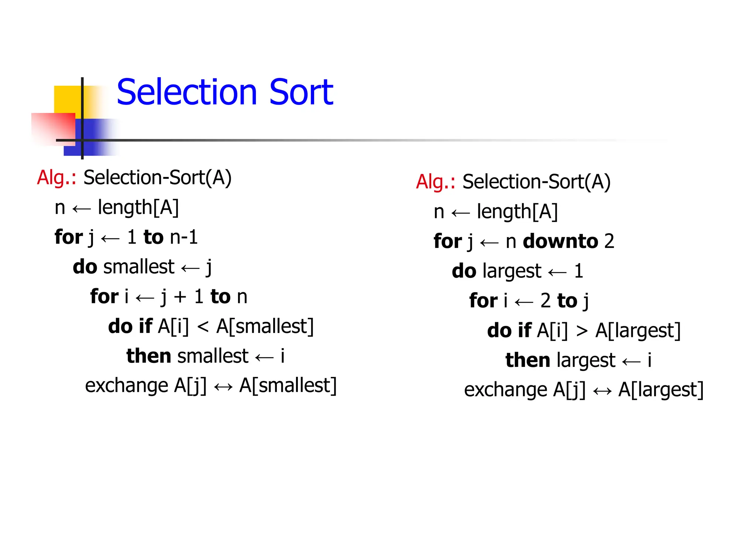Click the right "n ← length[A]" line

pyautogui.click(x=496, y=212)
